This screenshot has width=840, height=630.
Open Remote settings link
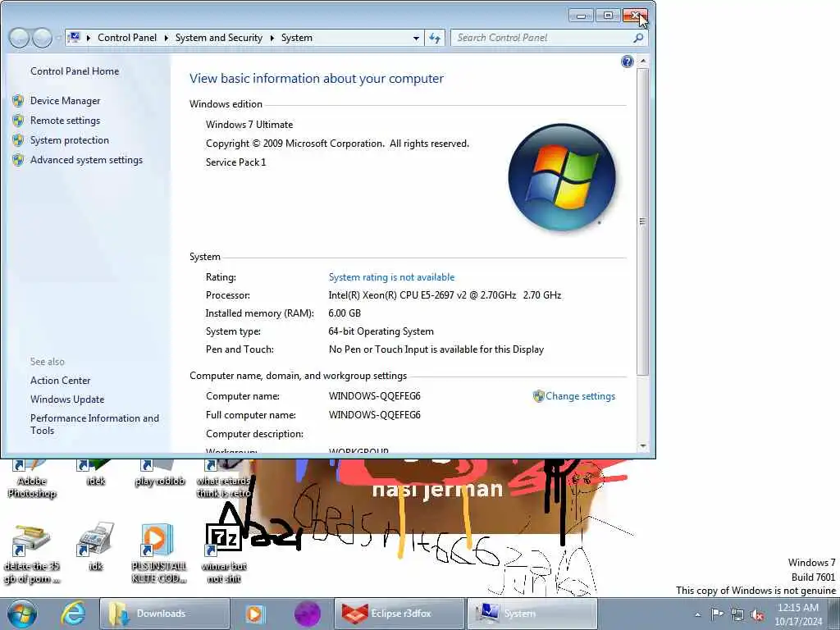[65, 121]
